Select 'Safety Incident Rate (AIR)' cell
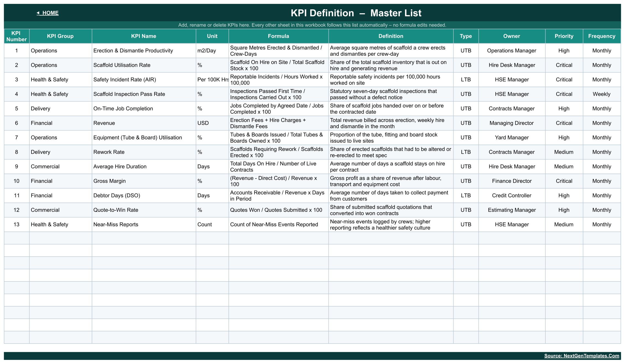625x364 pixels. click(x=144, y=80)
